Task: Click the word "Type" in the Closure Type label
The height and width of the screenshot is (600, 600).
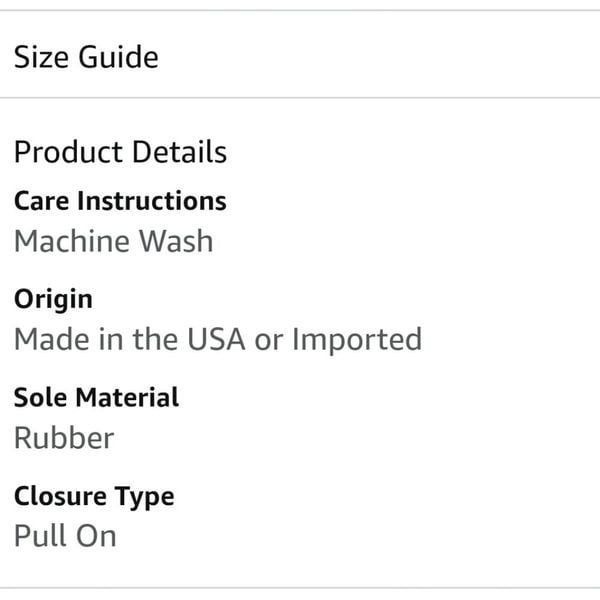Action: pyautogui.click(x=145, y=497)
